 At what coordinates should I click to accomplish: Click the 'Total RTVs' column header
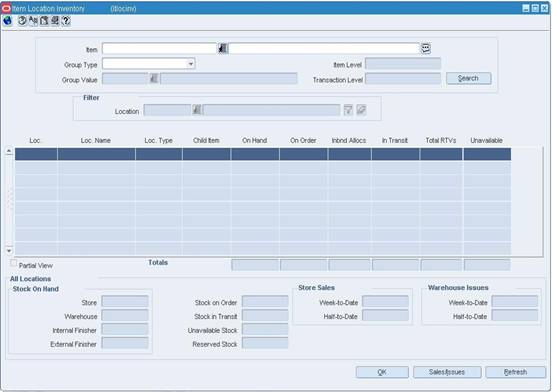tap(441, 141)
